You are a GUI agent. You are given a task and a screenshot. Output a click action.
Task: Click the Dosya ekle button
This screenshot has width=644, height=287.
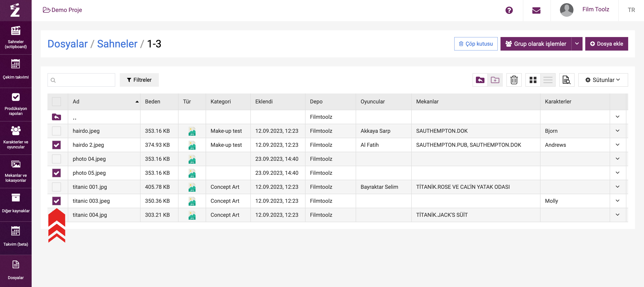click(606, 44)
